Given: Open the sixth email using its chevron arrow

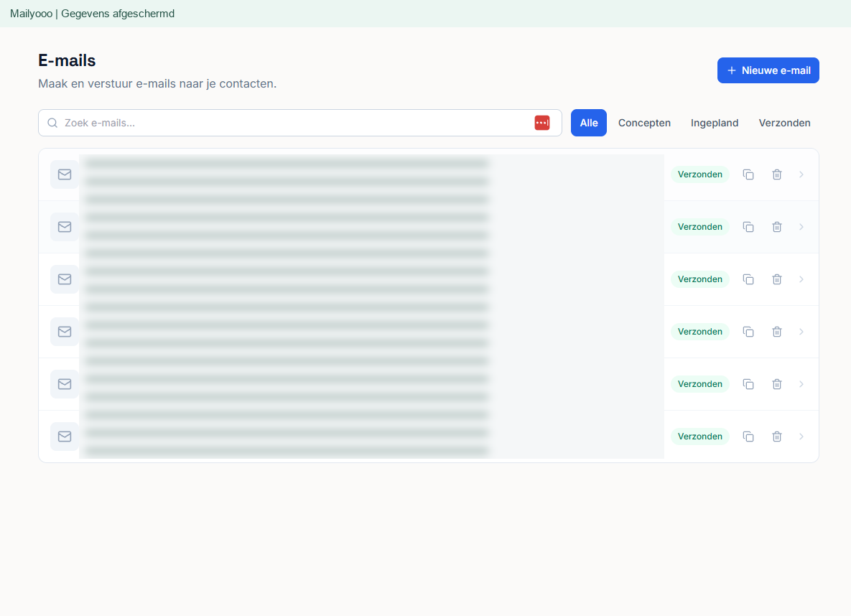Looking at the screenshot, I should [801, 437].
